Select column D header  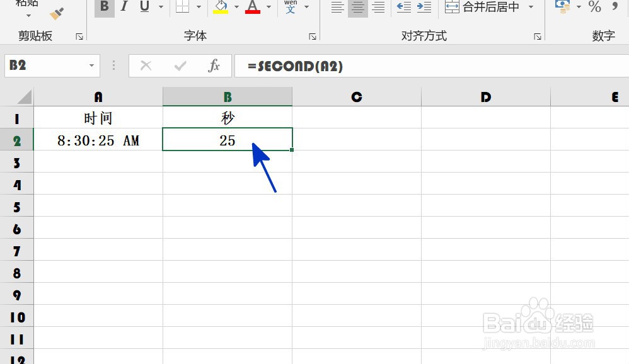[x=486, y=96]
